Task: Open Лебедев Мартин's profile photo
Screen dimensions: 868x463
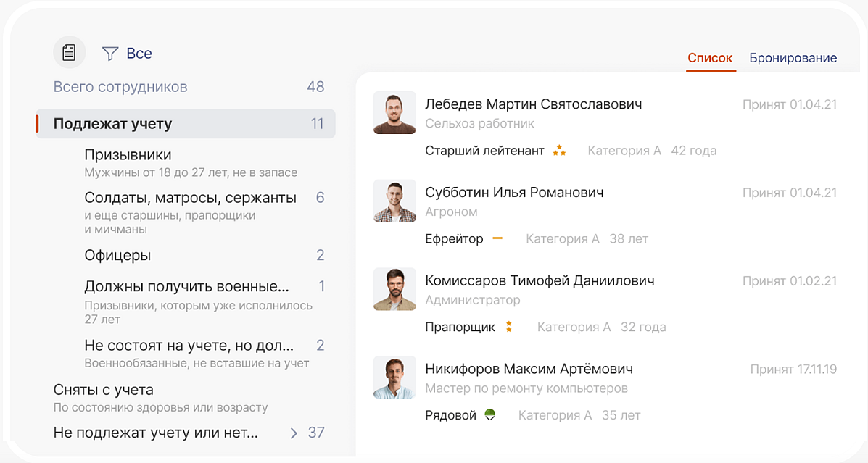Action: [394, 113]
